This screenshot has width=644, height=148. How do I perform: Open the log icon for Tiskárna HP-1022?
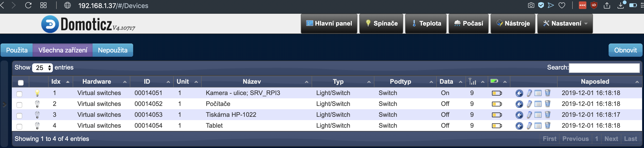[x=538, y=115]
